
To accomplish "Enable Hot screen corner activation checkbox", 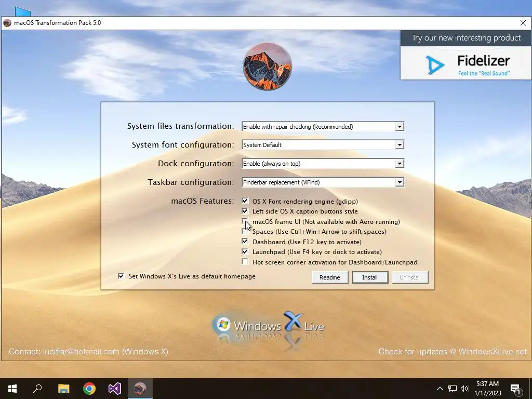I will pos(245,262).
